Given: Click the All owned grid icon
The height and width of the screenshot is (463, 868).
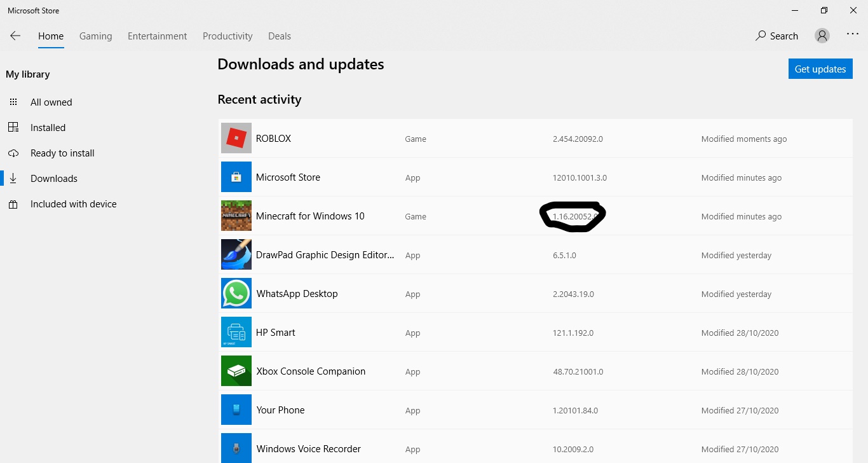Looking at the screenshot, I should coord(13,102).
